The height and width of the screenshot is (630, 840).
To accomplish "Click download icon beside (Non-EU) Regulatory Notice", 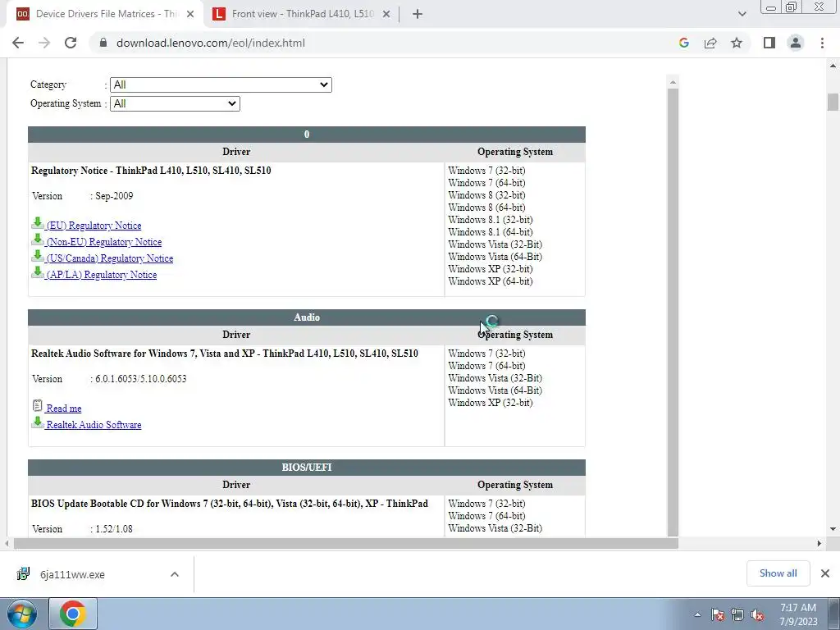I will coord(38,240).
